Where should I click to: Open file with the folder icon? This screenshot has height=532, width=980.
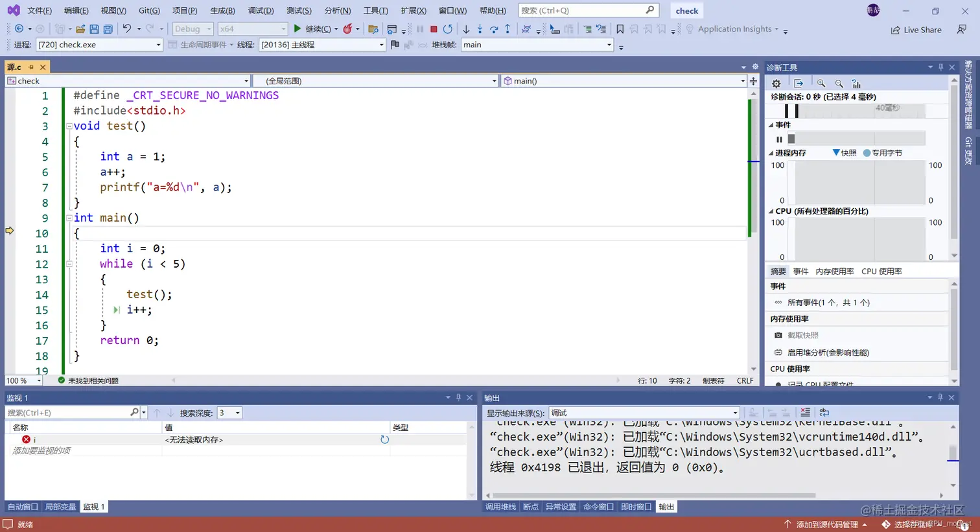80,29
